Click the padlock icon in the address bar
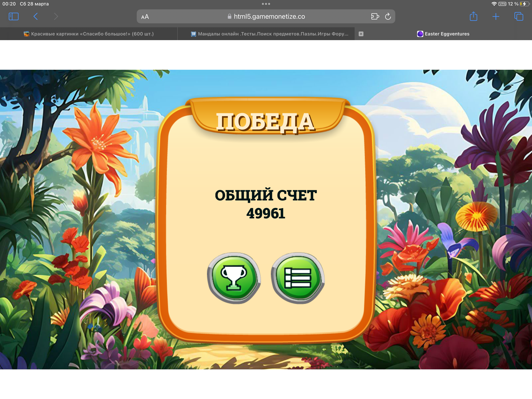The image size is (532, 399). [x=229, y=16]
